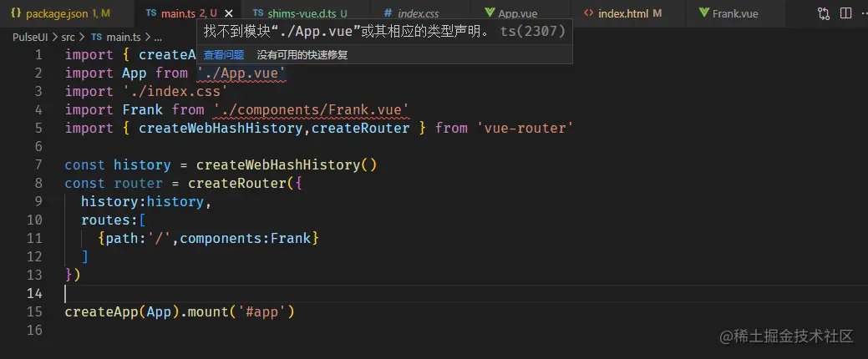Click the CSS hash icon on index.css tab
The width and height of the screenshot is (868, 359).
pos(388,13)
